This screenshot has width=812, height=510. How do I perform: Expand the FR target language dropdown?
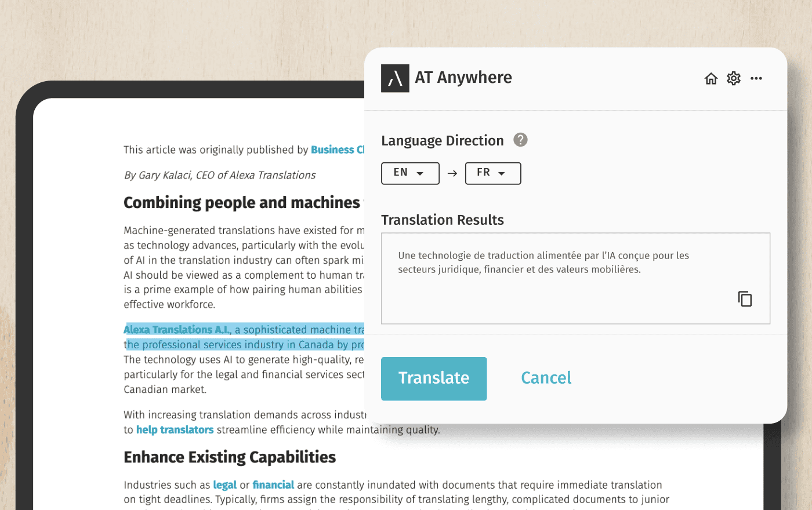coord(493,173)
